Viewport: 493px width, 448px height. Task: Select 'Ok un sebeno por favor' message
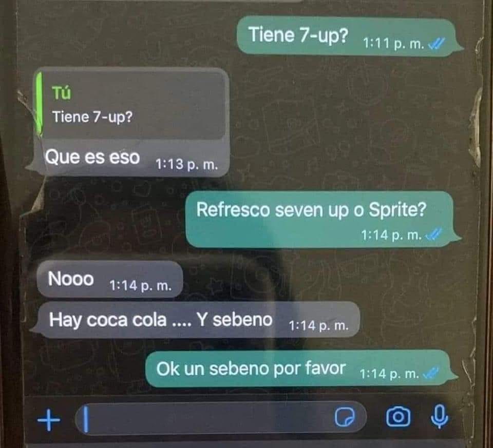300,368
